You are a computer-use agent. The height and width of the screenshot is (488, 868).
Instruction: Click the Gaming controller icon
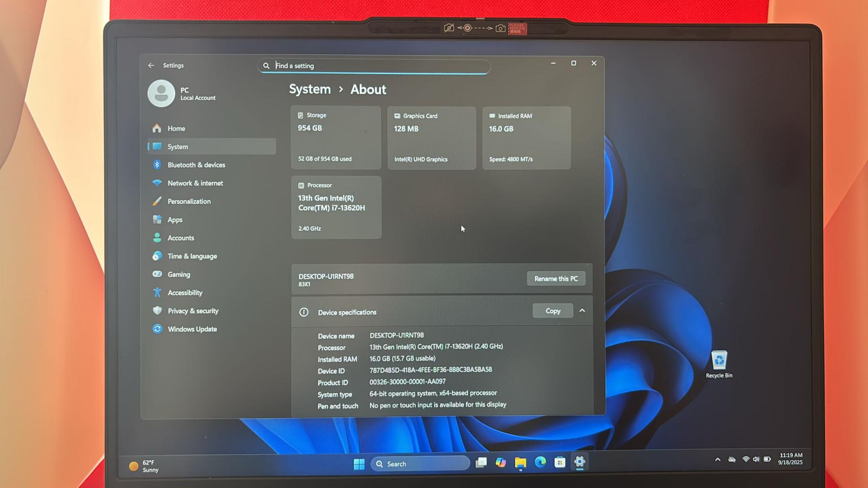pyautogui.click(x=157, y=274)
